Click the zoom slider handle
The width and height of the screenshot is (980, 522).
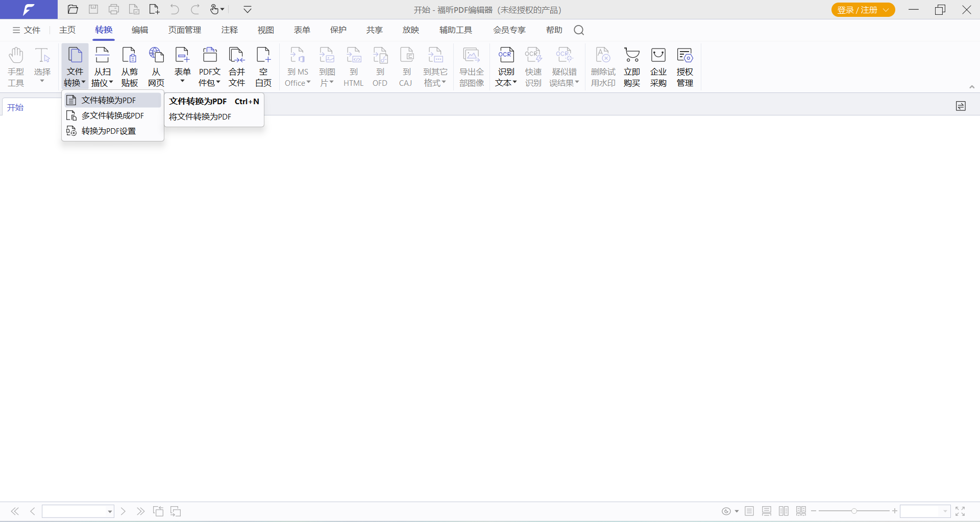click(854, 511)
